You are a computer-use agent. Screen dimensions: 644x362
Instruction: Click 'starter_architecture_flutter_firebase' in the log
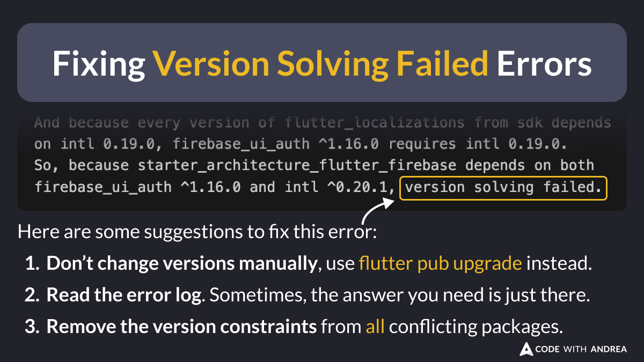pos(299,166)
